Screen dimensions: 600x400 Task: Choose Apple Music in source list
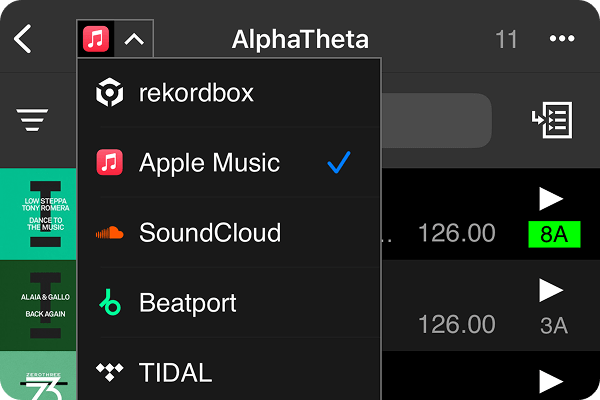point(209,163)
